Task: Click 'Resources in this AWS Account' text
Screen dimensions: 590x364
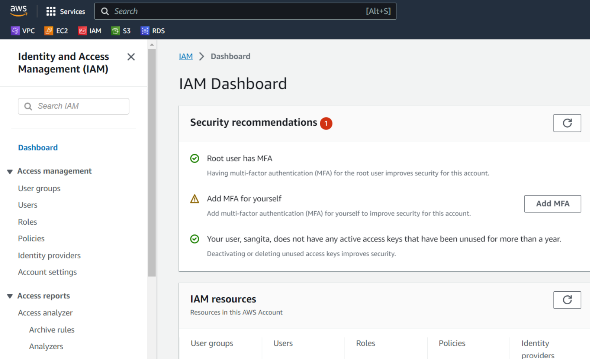Action: (236, 313)
